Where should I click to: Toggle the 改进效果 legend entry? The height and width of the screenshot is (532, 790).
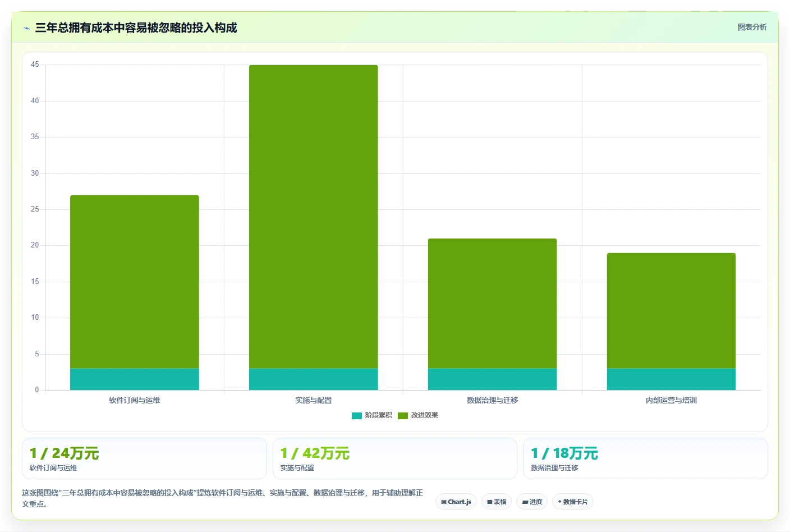[417, 415]
